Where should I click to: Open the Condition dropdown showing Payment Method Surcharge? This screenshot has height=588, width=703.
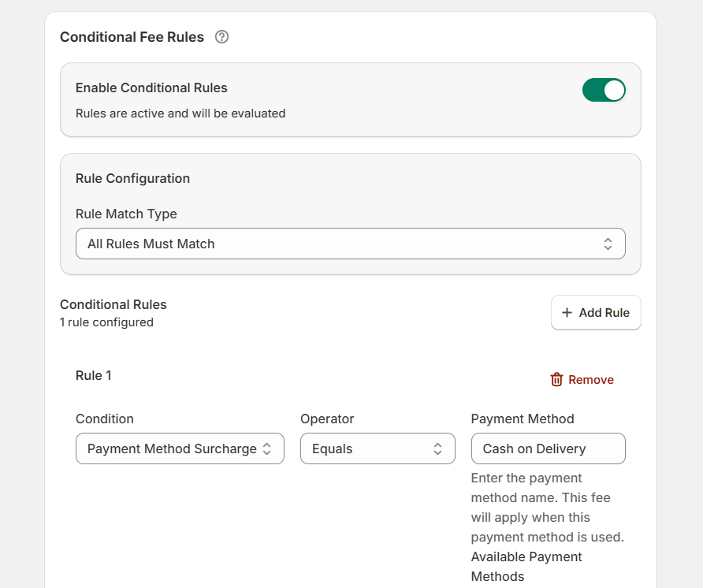pyautogui.click(x=180, y=448)
